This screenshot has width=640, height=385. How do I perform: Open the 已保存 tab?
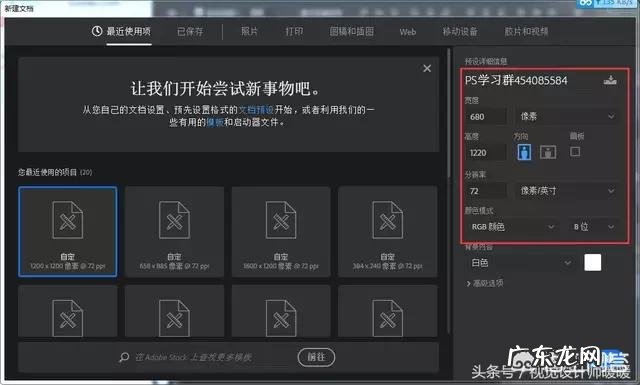(190, 31)
